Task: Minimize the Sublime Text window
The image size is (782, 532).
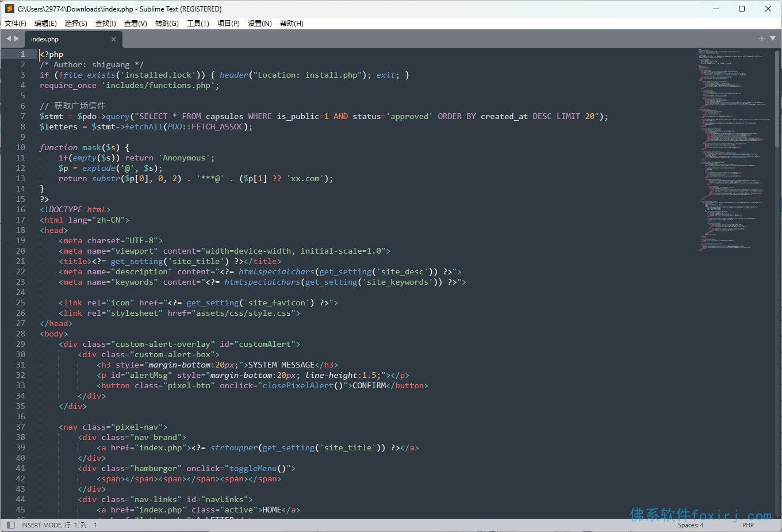Action: 716,9
